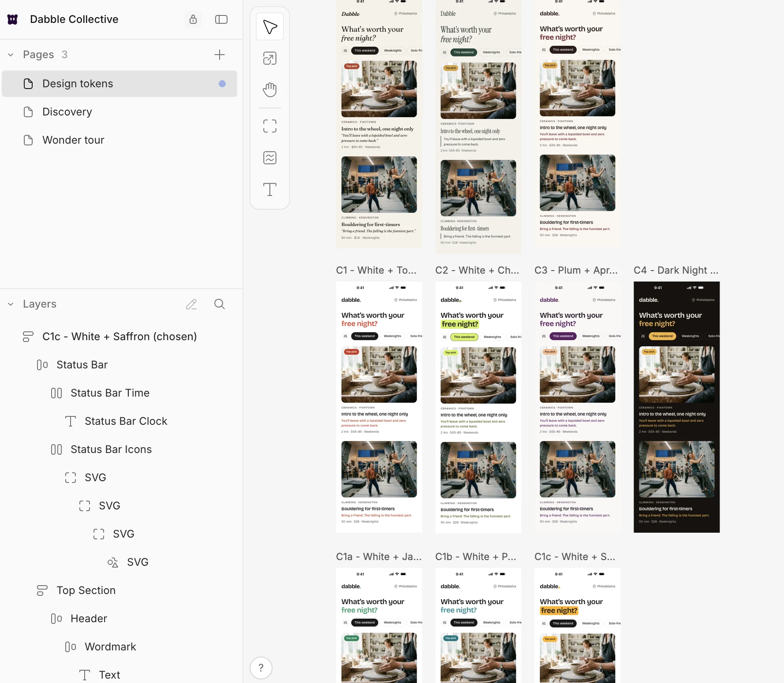Click the C4 Dark Night artboard thumbnail
Screen dimensions: 784x683
(x=676, y=407)
